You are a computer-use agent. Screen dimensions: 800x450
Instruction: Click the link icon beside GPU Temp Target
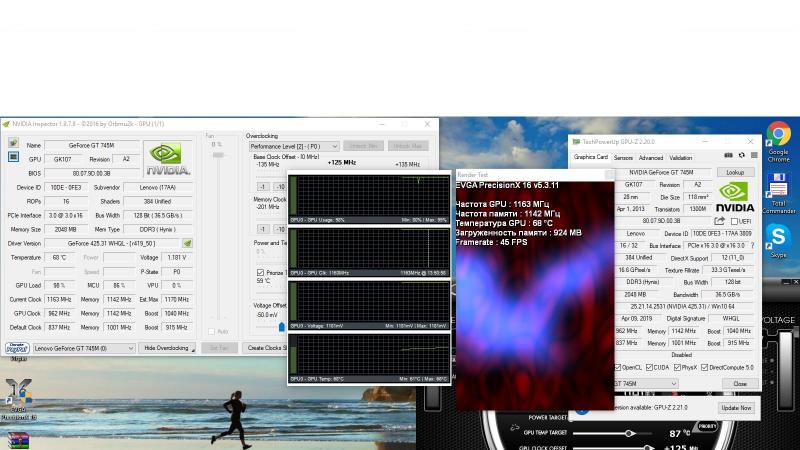[x=515, y=428]
